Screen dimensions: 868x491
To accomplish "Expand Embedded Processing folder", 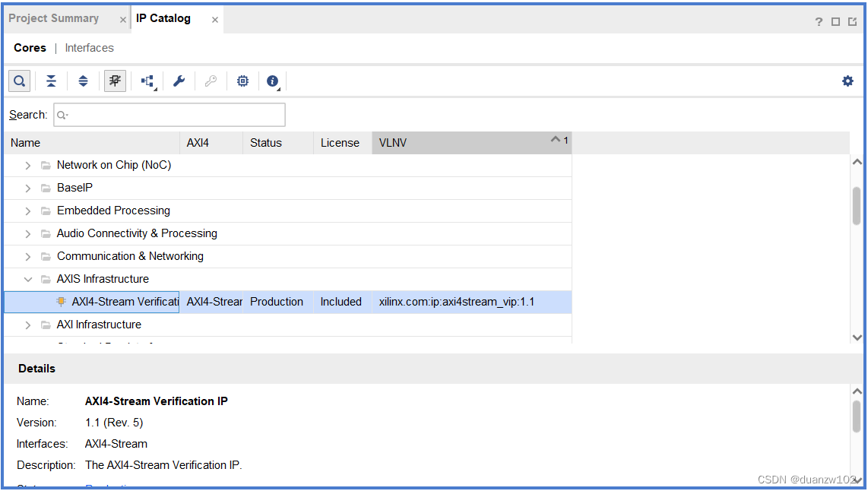I will point(27,211).
